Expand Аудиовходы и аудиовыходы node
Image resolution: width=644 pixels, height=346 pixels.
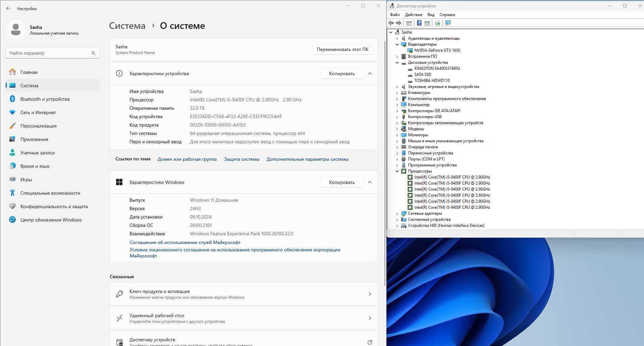pos(397,38)
